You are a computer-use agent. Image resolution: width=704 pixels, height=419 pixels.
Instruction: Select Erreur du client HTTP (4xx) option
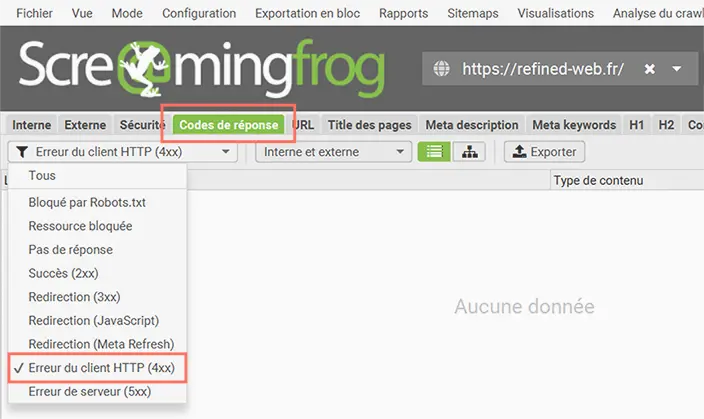(97, 368)
